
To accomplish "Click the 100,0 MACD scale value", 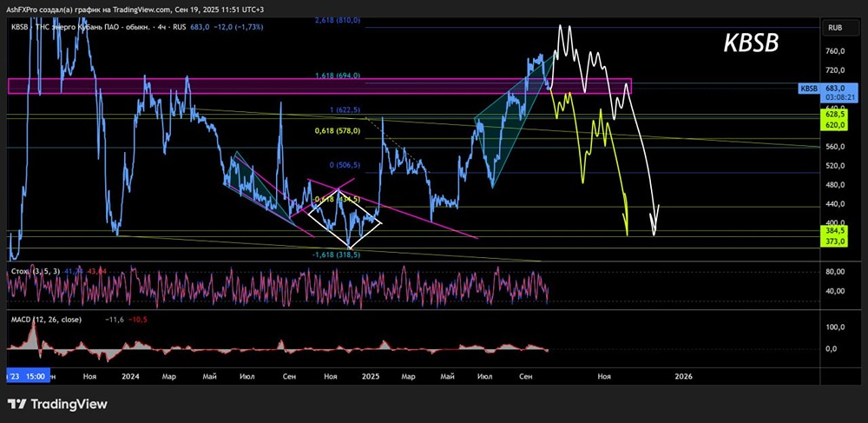I will (x=834, y=327).
